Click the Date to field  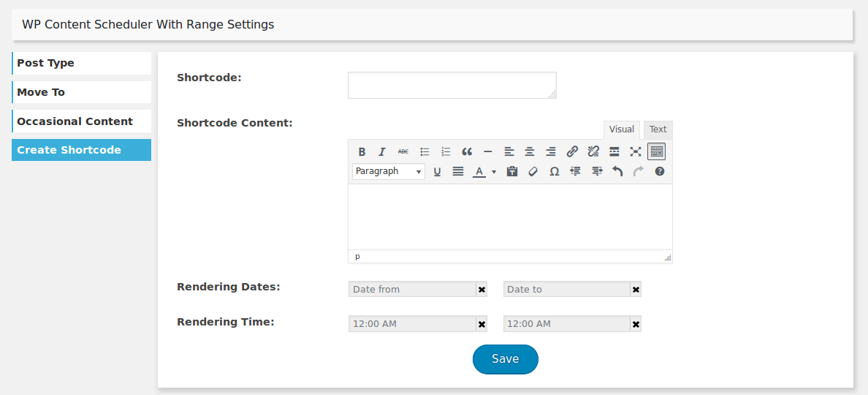pyautogui.click(x=567, y=289)
